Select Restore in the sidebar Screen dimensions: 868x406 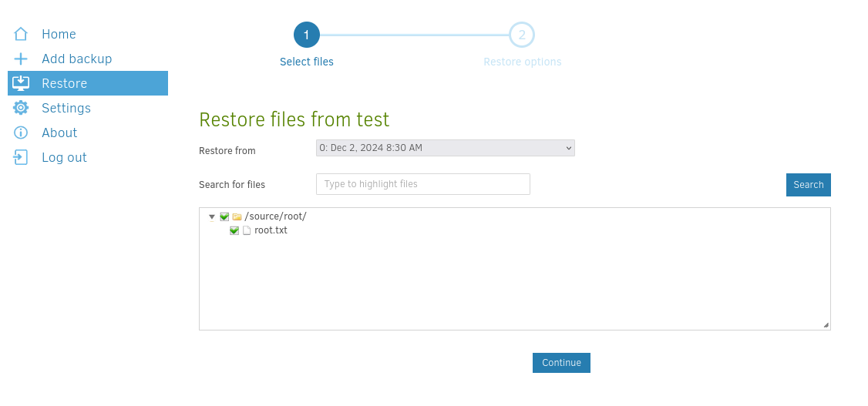(x=87, y=83)
